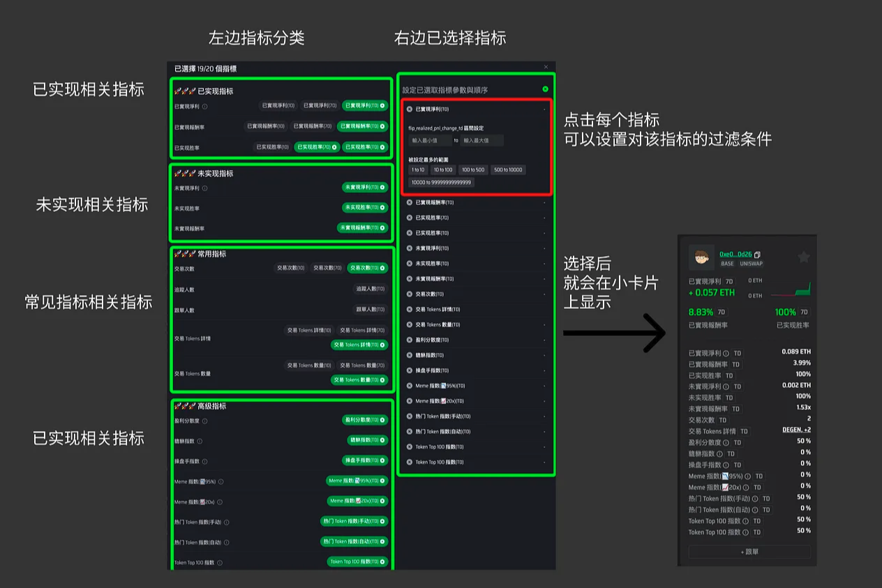The image size is (882, 588).
Task: Remove 交易次數(TD) from the selected list
Action: click(x=410, y=294)
